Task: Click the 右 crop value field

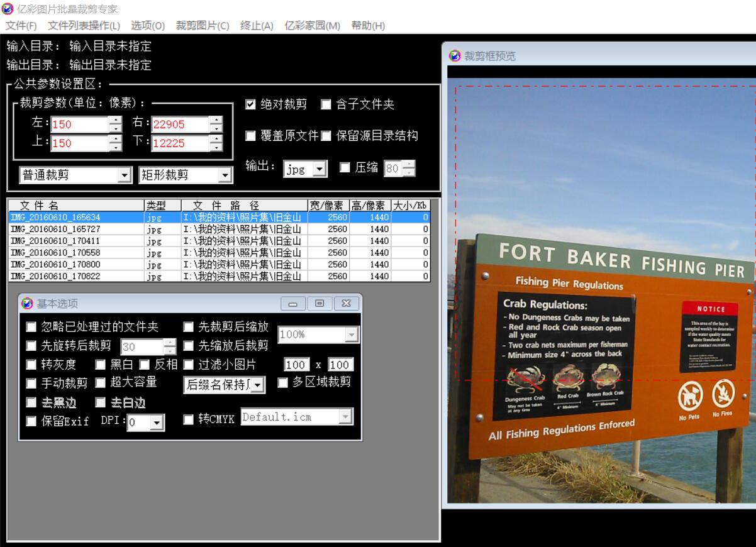Action: tap(181, 124)
